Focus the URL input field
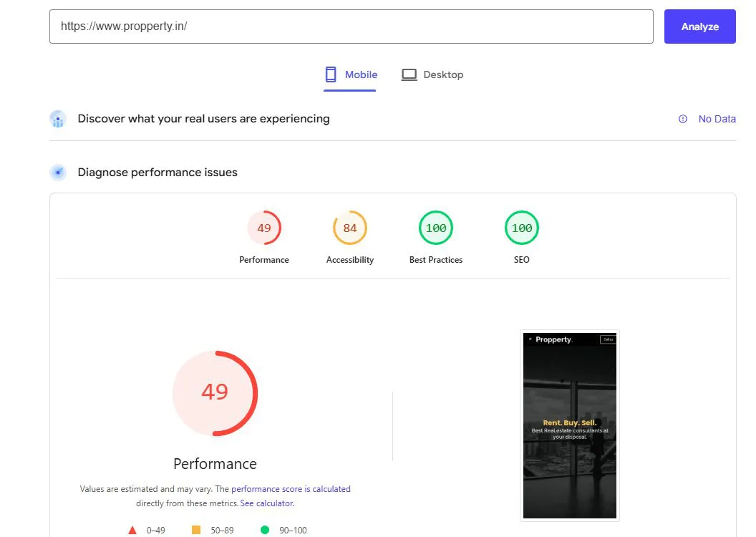756x537 pixels. point(351,26)
